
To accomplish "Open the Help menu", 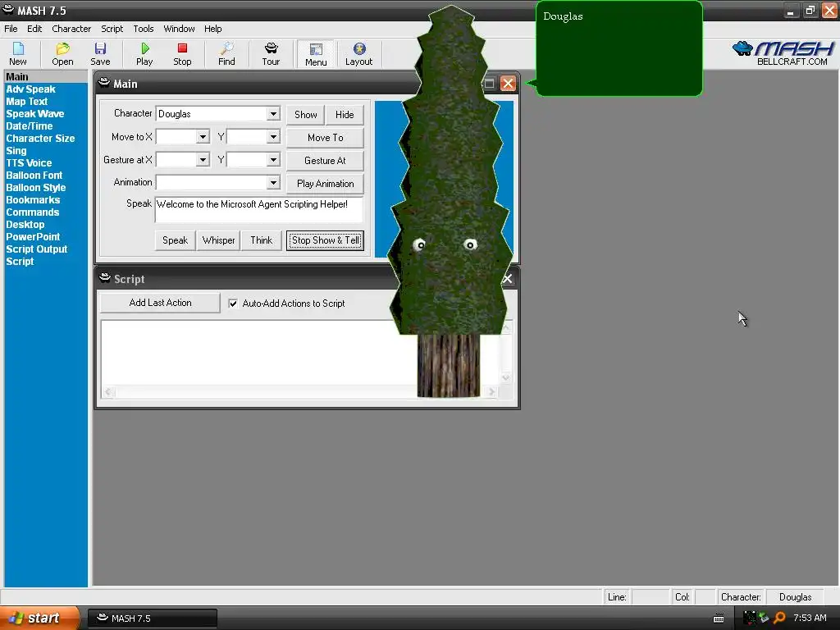I will click(x=212, y=29).
